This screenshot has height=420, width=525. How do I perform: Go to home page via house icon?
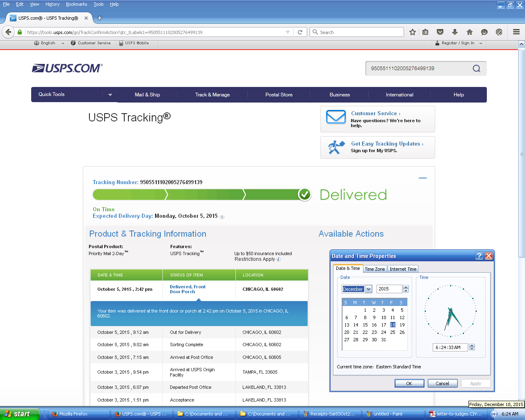(470, 32)
